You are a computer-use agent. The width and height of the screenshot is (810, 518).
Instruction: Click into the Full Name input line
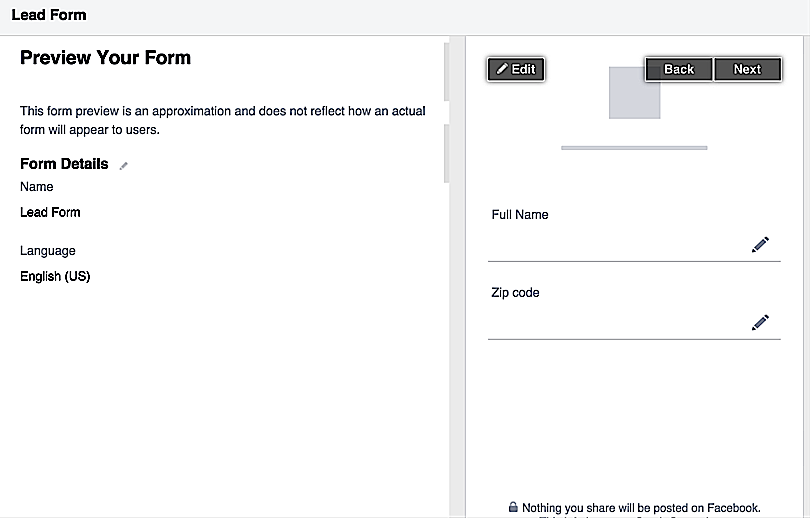[615, 246]
